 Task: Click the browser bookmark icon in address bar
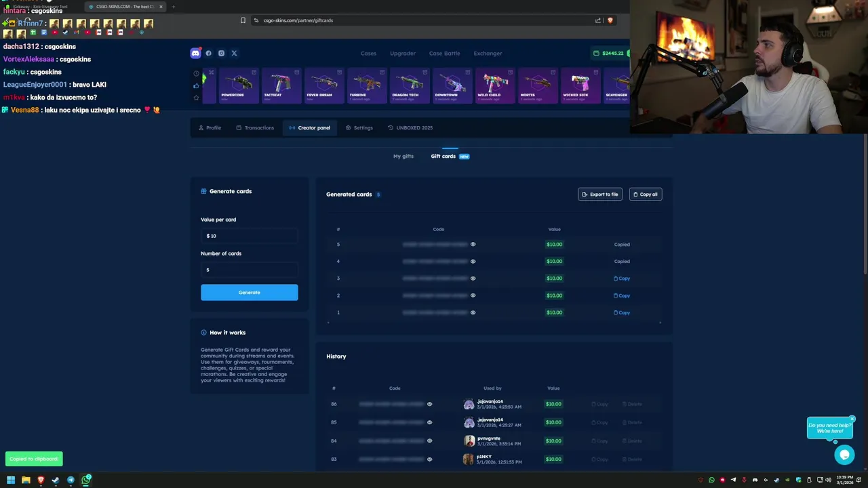click(x=243, y=20)
